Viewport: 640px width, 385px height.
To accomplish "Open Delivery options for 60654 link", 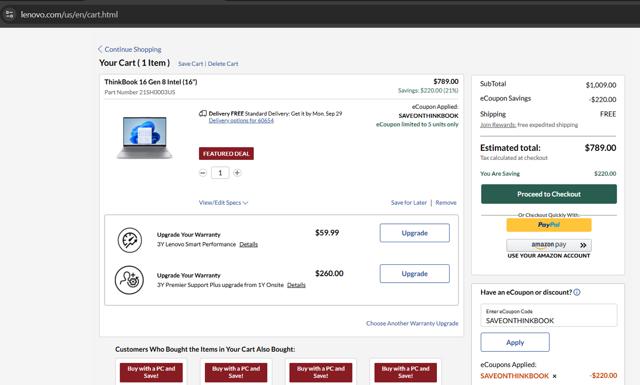I will pos(241,120).
